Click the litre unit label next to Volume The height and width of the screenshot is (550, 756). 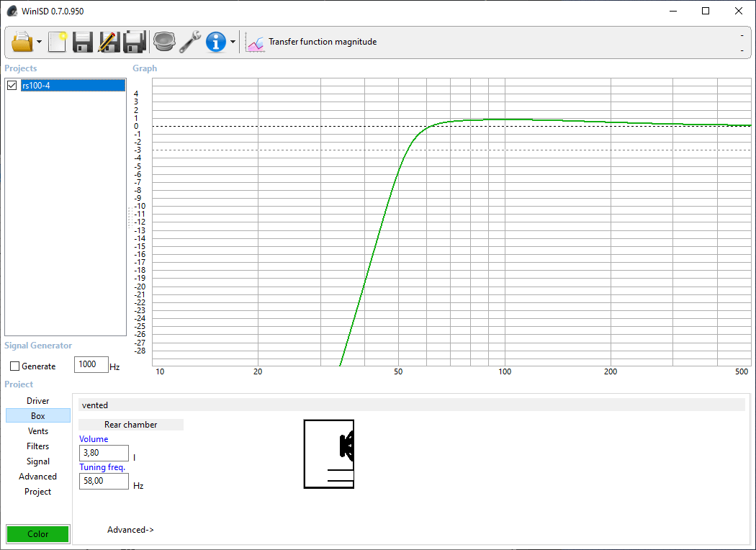(134, 457)
